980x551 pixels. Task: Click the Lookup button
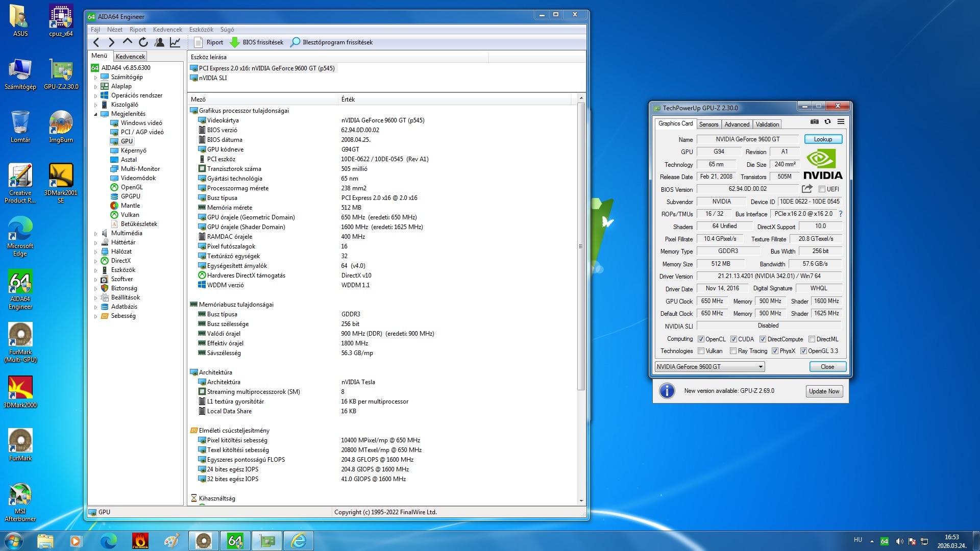coord(823,139)
